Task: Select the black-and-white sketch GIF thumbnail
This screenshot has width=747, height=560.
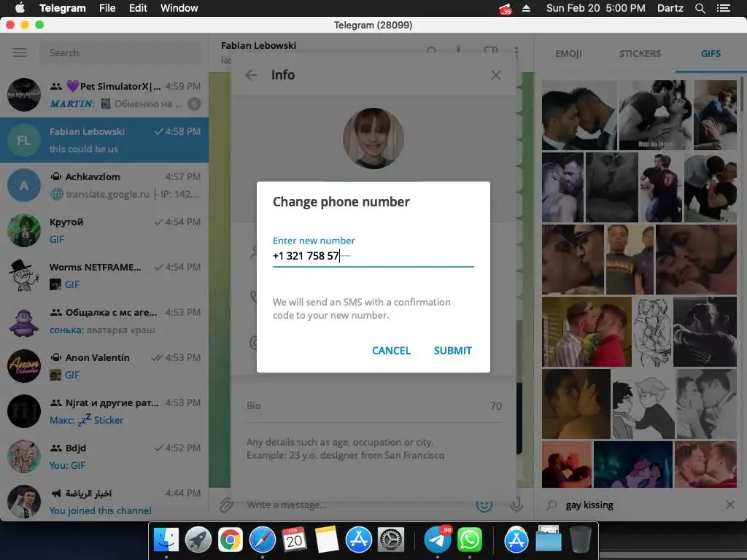Action: pos(652,332)
